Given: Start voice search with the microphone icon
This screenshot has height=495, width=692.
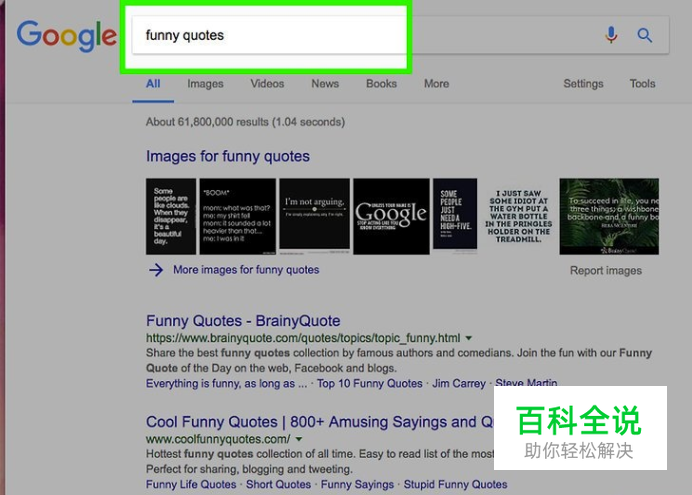Looking at the screenshot, I should 611,35.
